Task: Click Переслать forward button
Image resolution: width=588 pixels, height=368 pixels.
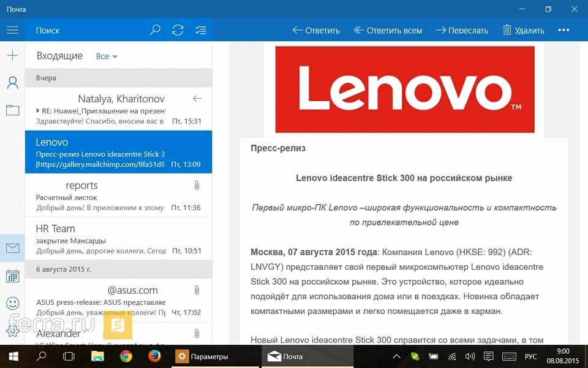Action: click(x=462, y=30)
